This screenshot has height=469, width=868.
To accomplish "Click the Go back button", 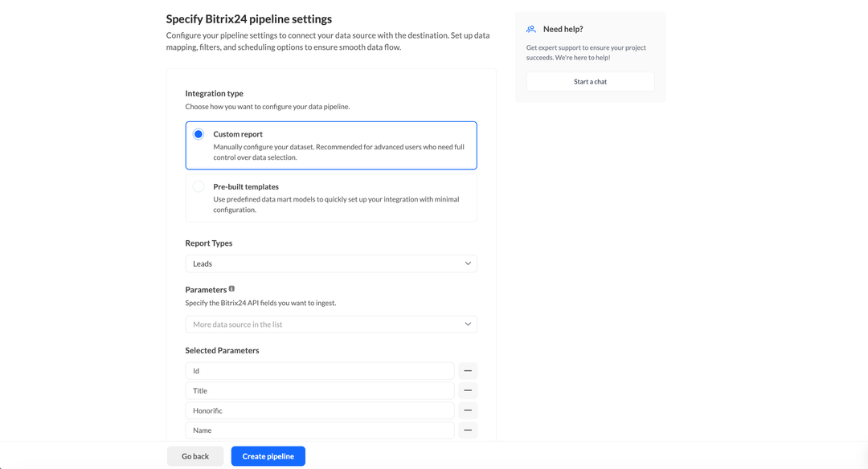I will 194,455.
